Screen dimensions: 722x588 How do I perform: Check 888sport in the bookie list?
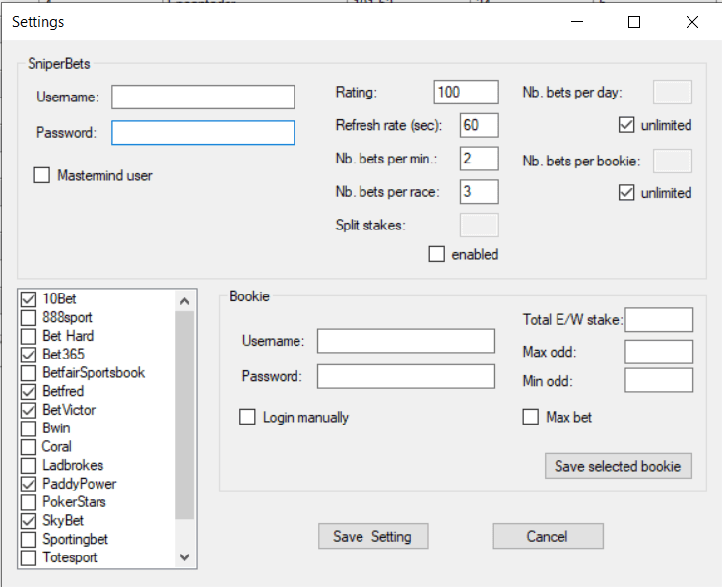[x=29, y=317]
